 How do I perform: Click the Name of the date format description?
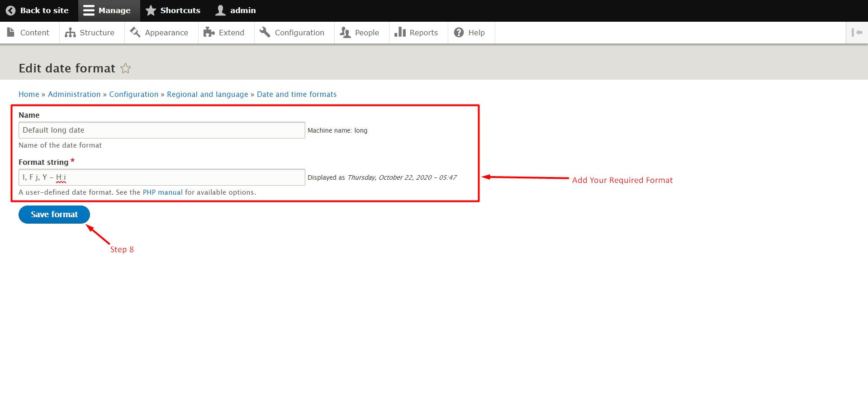pos(60,145)
